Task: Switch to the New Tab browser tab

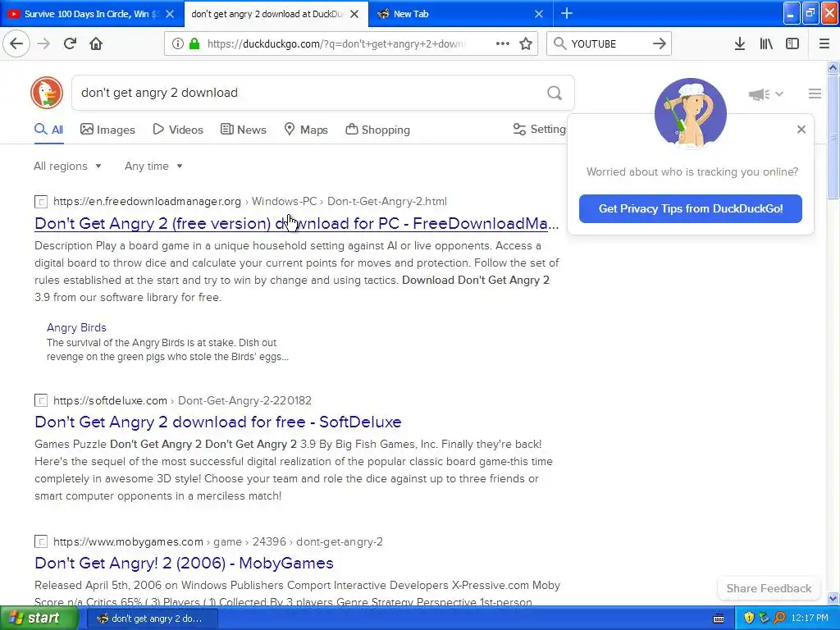Action: tap(411, 14)
